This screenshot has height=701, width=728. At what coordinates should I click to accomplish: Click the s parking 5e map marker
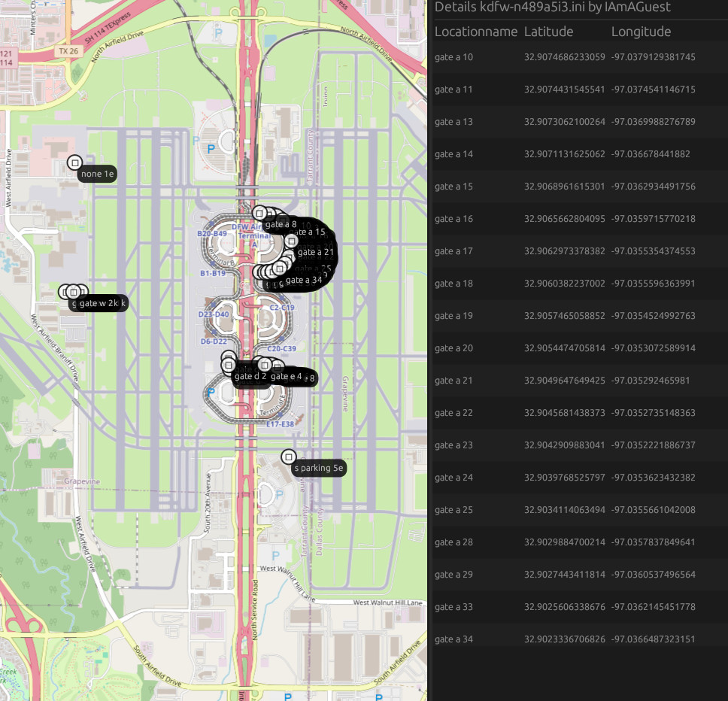(x=289, y=457)
